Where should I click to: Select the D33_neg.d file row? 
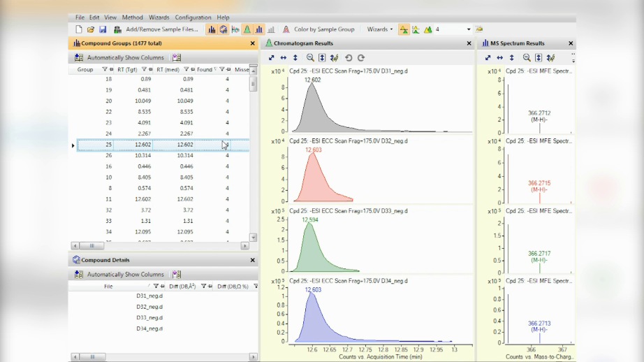click(x=149, y=317)
